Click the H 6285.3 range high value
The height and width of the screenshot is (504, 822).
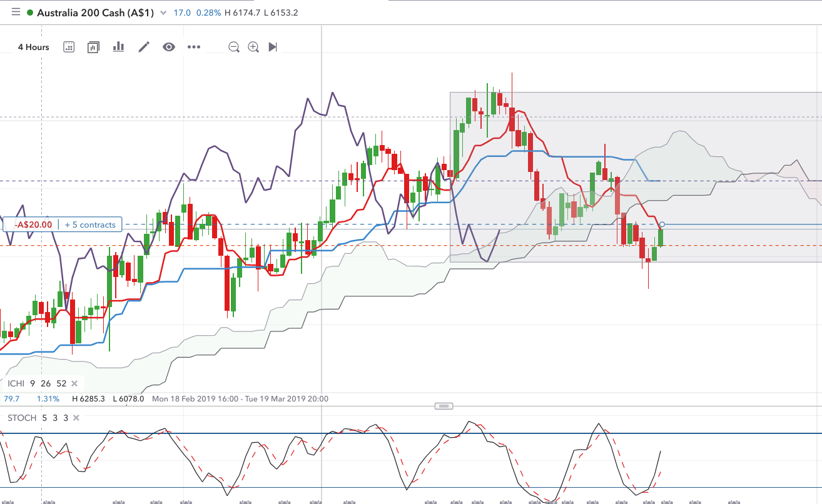click(x=90, y=399)
